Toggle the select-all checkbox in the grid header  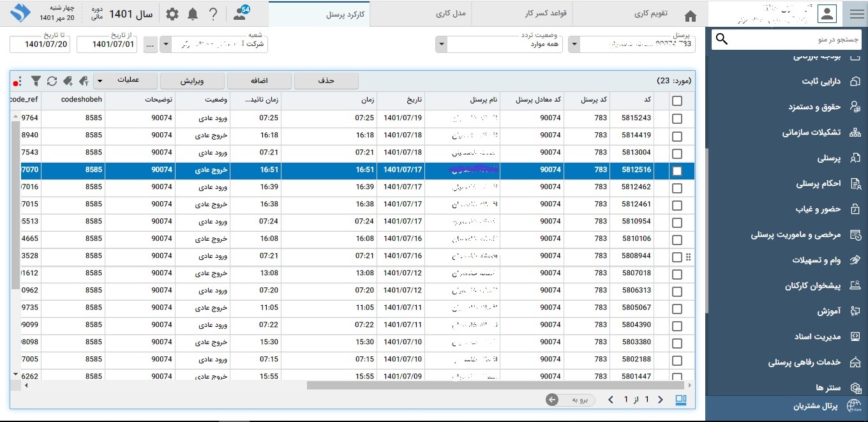677,100
